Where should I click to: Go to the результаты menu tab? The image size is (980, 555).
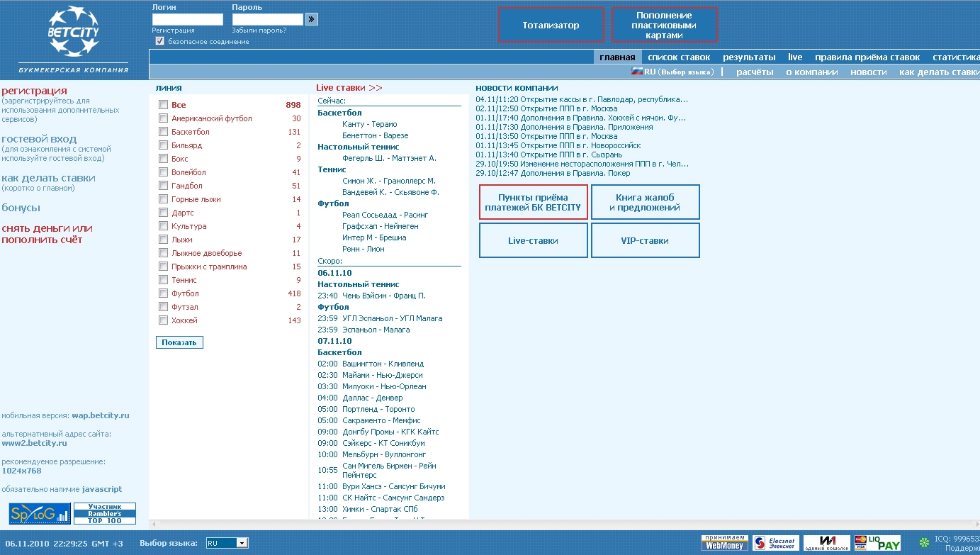coord(749,57)
